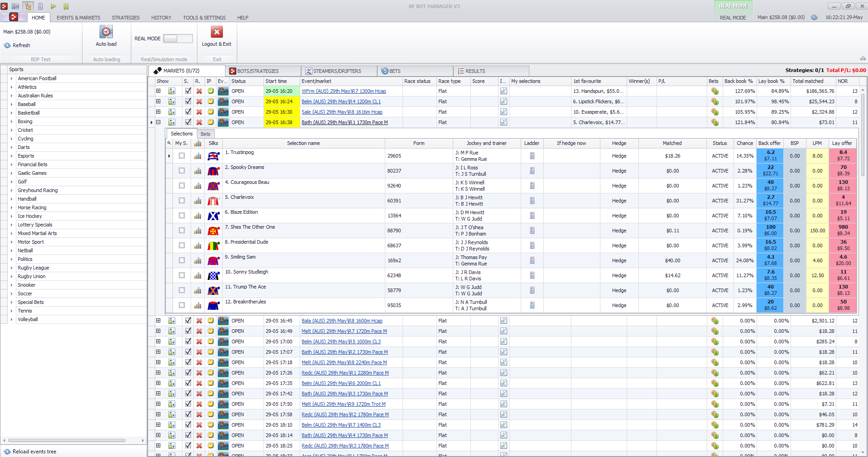Expand the Soccer tree node

coord(11,293)
